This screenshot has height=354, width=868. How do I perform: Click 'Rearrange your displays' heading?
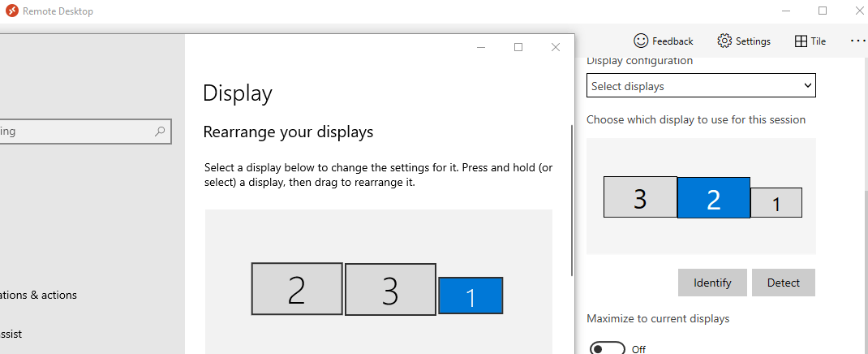click(289, 132)
